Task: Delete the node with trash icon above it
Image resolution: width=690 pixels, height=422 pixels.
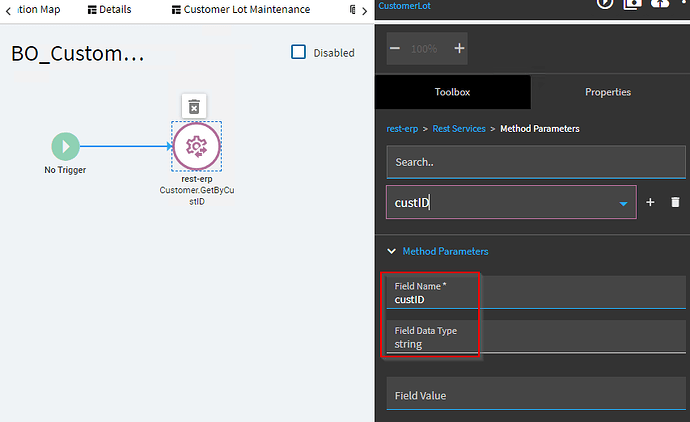Action: (x=195, y=106)
